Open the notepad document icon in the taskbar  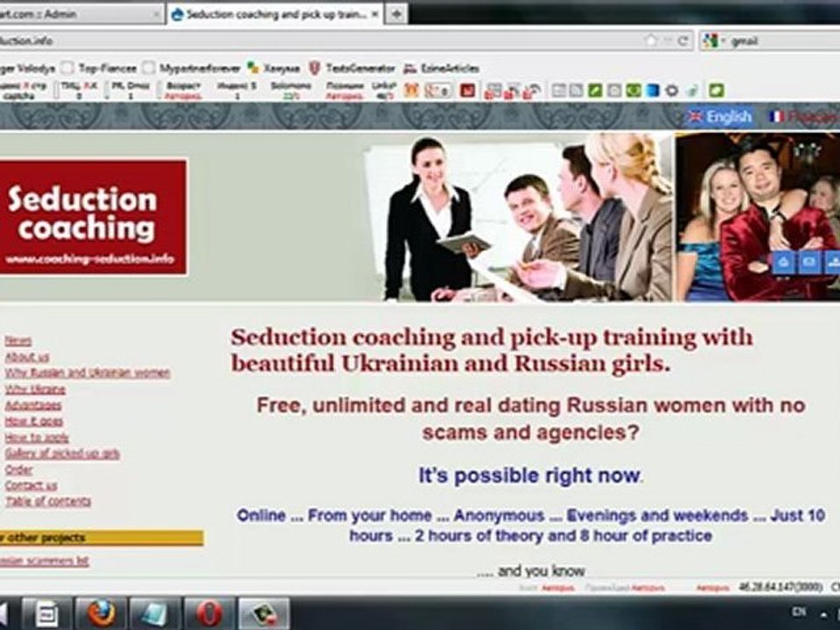click(47, 613)
